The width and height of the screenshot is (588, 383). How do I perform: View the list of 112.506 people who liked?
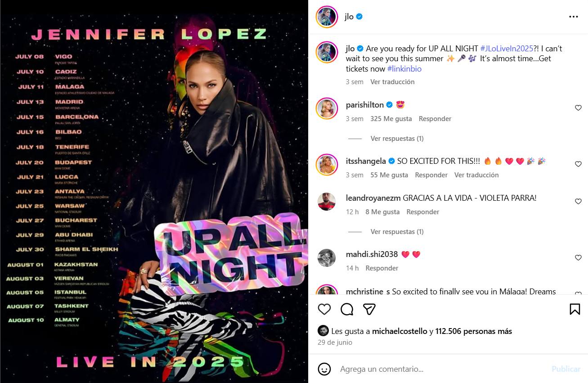(x=474, y=331)
